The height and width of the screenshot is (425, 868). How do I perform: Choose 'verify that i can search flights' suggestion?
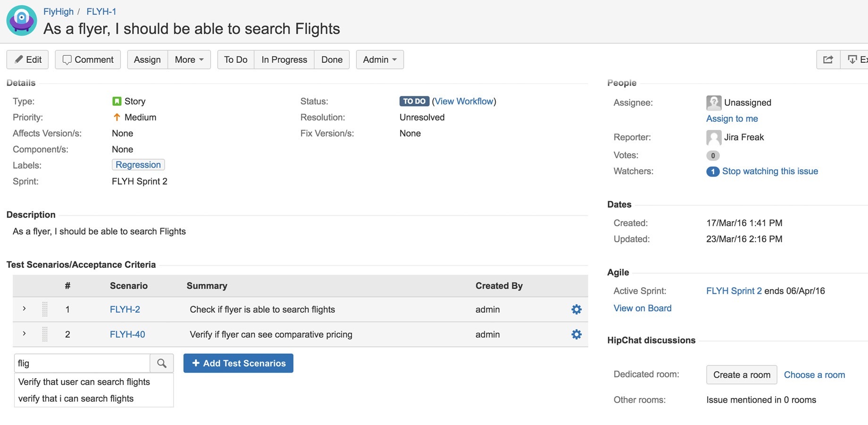pos(76,399)
